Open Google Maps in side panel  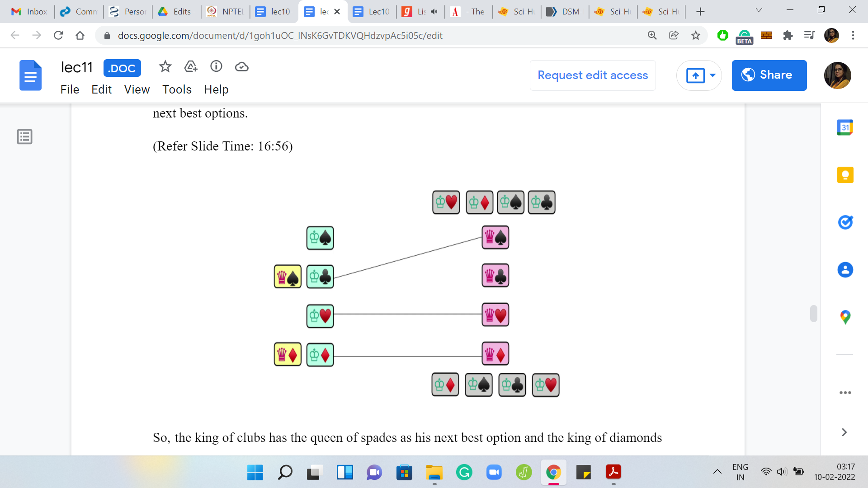click(x=845, y=317)
